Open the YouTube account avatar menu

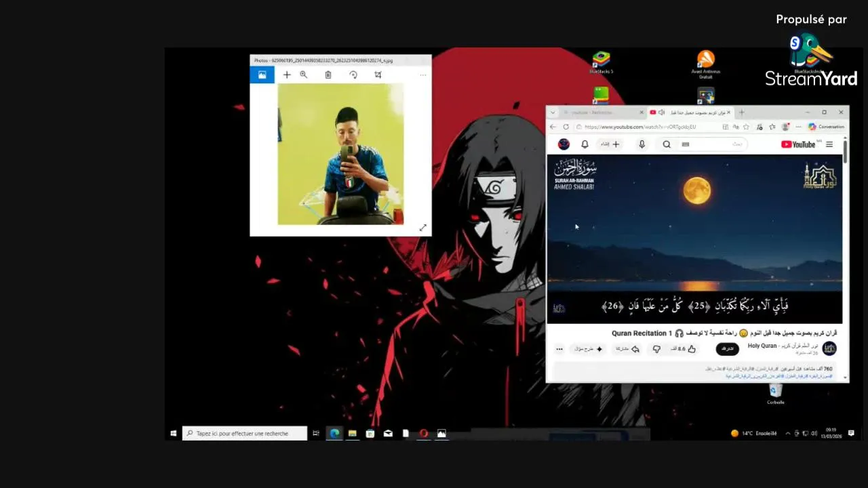pyautogui.click(x=564, y=144)
